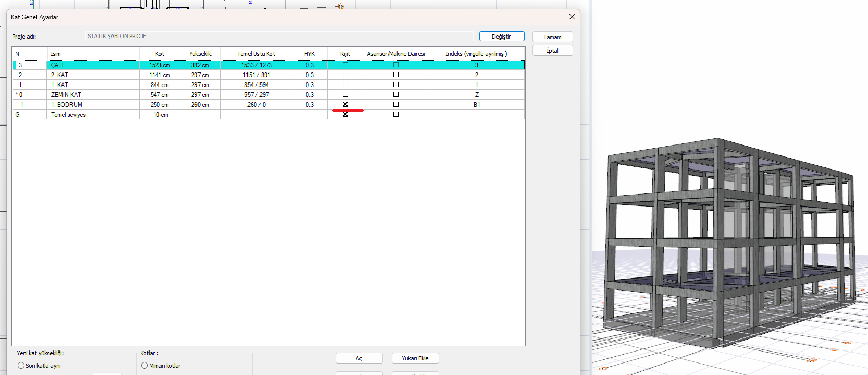Click the 854 / 594 Temel Üstü Kot cell
Viewport: 868px width, 375px height.
pos(256,85)
